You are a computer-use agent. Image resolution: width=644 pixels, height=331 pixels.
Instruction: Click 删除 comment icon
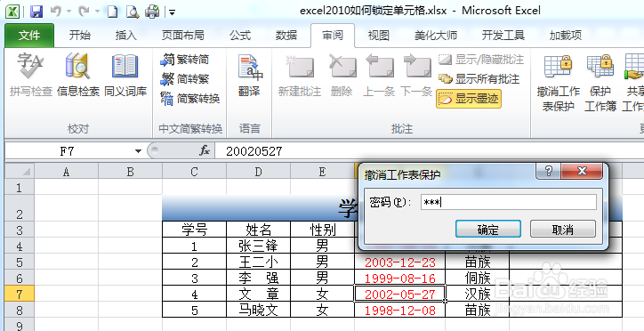[x=342, y=75]
